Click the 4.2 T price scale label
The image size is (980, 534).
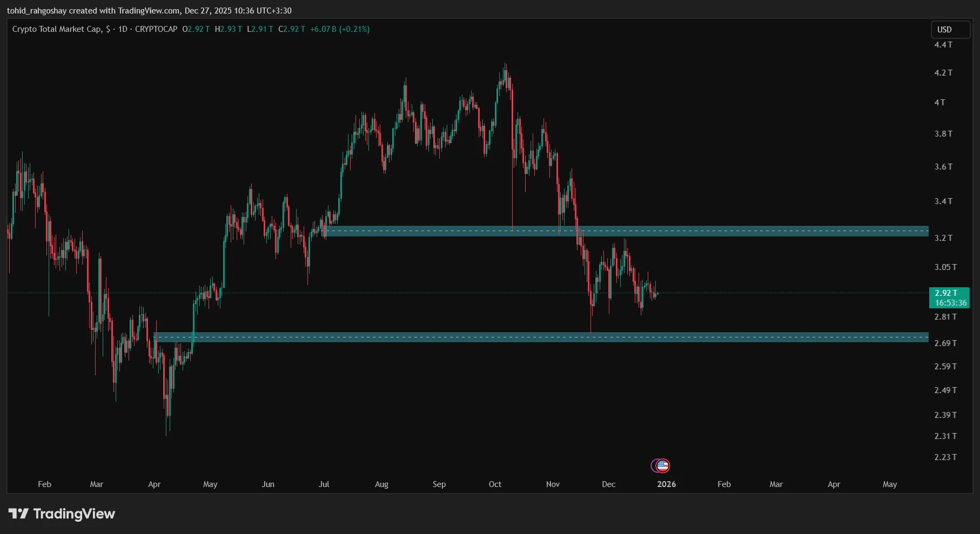[x=943, y=73]
